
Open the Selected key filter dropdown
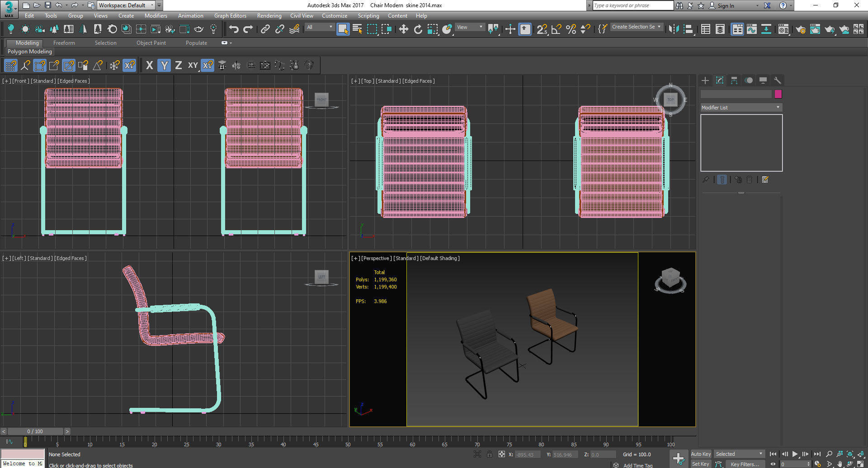[x=739, y=454]
